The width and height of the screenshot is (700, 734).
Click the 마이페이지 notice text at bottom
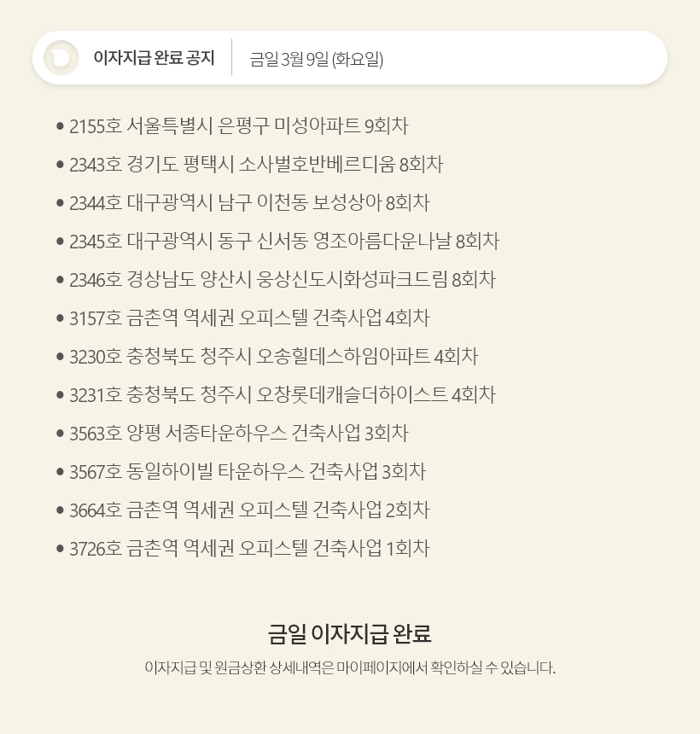click(x=350, y=667)
